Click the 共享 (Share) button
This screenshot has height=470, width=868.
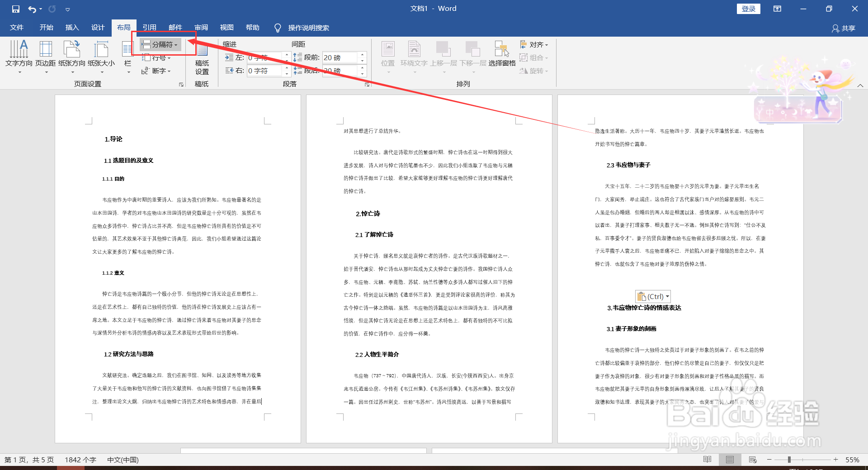coord(844,28)
